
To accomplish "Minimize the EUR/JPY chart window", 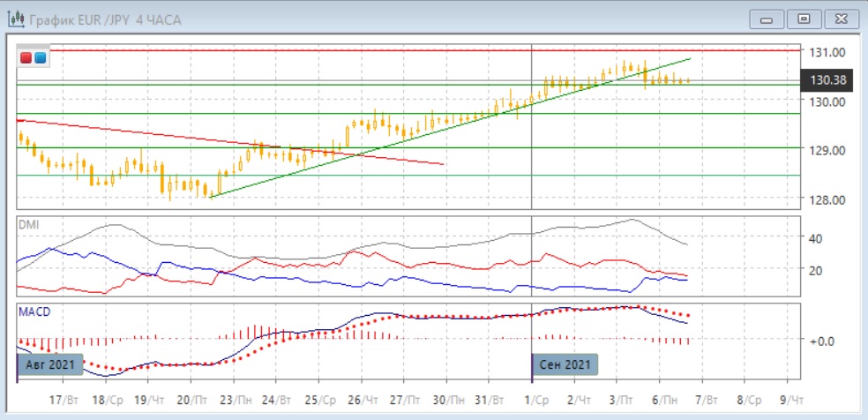I will click(766, 19).
